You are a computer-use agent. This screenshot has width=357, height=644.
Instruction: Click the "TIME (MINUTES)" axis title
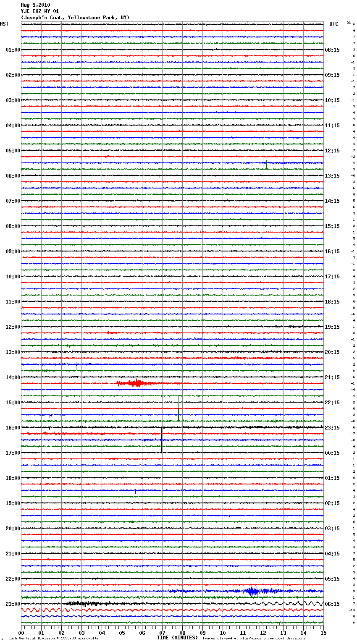[x=177, y=638]
